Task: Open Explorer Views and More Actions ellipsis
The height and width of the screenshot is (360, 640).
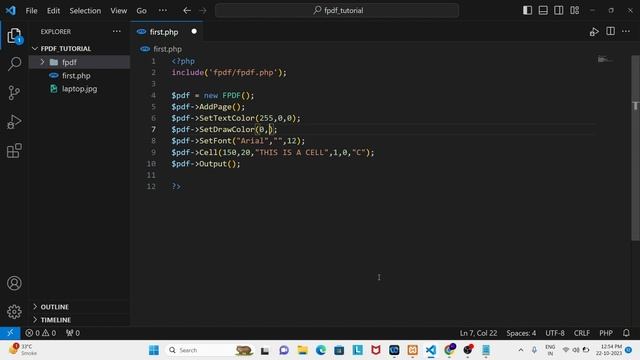Action: 117,31
